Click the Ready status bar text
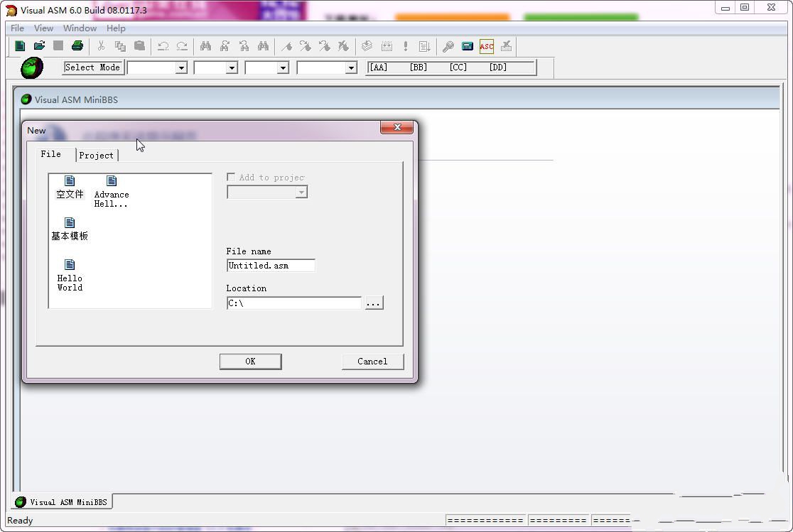Viewport: 793px width, 532px height. [x=20, y=521]
